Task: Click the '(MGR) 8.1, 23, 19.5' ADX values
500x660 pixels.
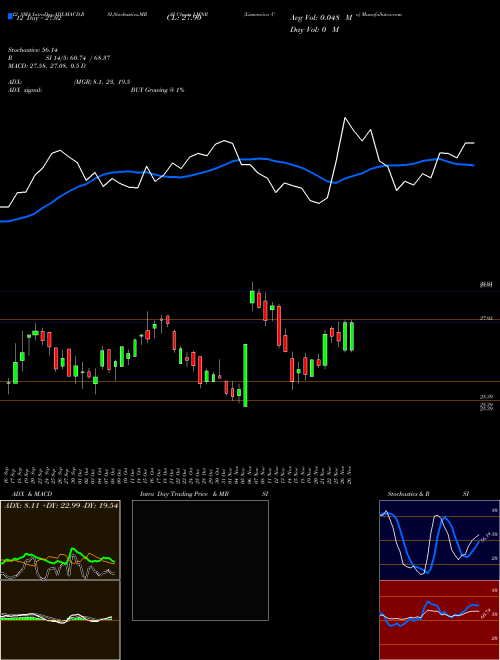Action: click(101, 82)
